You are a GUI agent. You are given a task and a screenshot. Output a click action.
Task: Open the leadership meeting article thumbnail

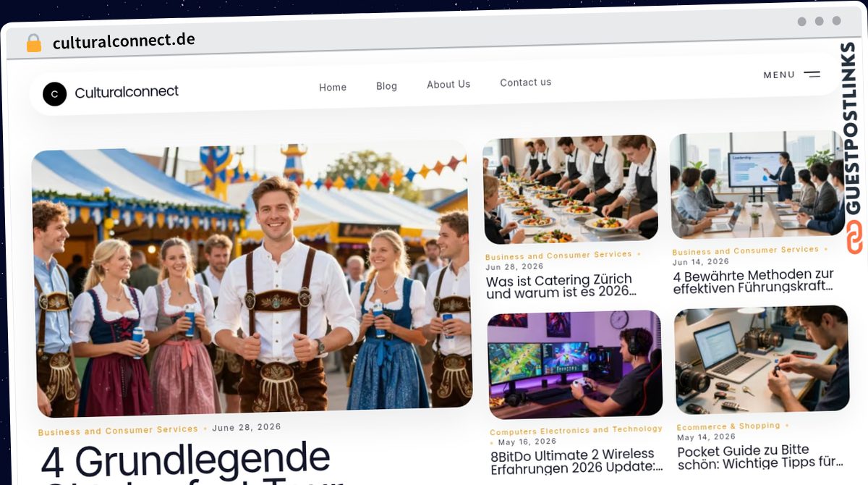pyautogui.click(x=758, y=185)
